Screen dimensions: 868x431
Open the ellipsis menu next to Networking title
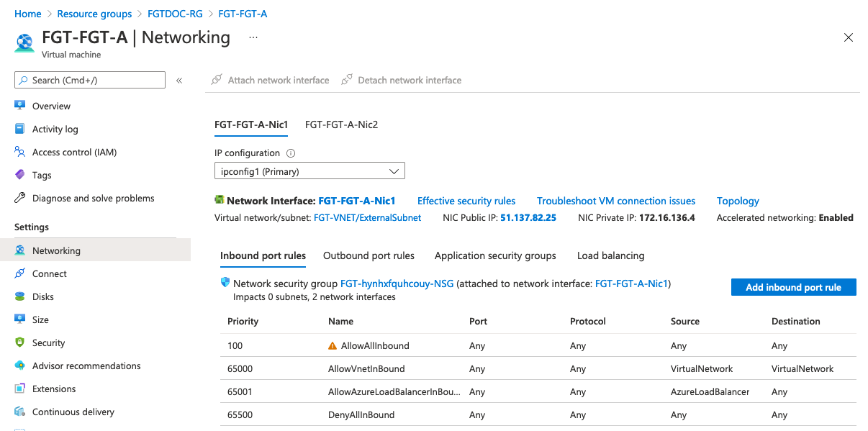(x=253, y=37)
